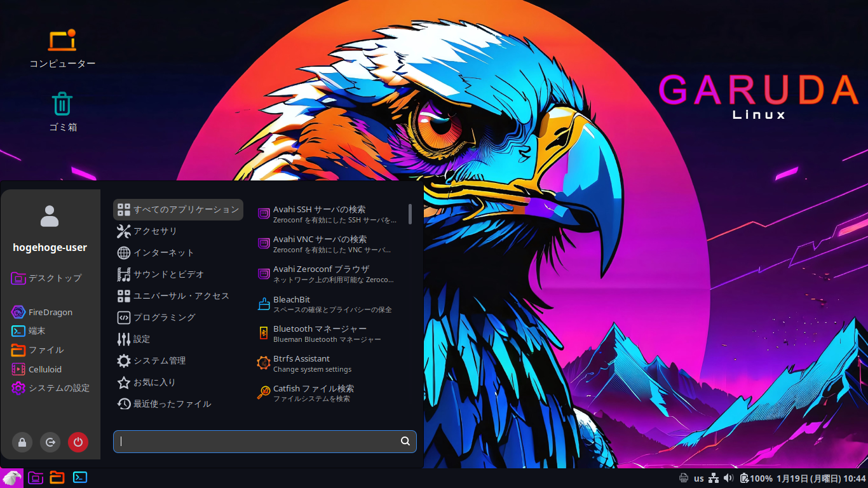
Task: Open the network icon in system tray
Action: [x=714, y=478]
